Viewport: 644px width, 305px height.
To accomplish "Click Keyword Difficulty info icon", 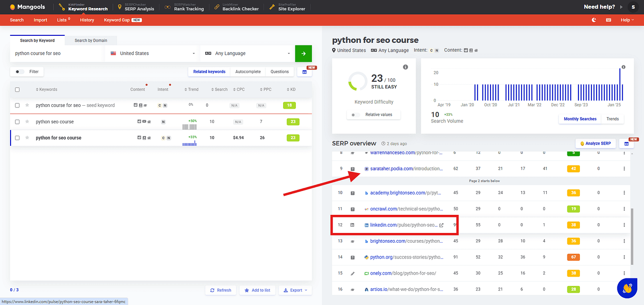I will point(406,67).
